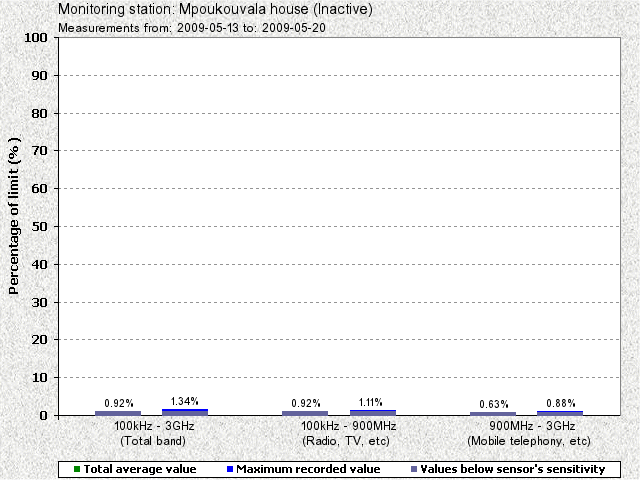
Task: Click the blue Maximum recorded value legend swatch
Action: click(230, 469)
